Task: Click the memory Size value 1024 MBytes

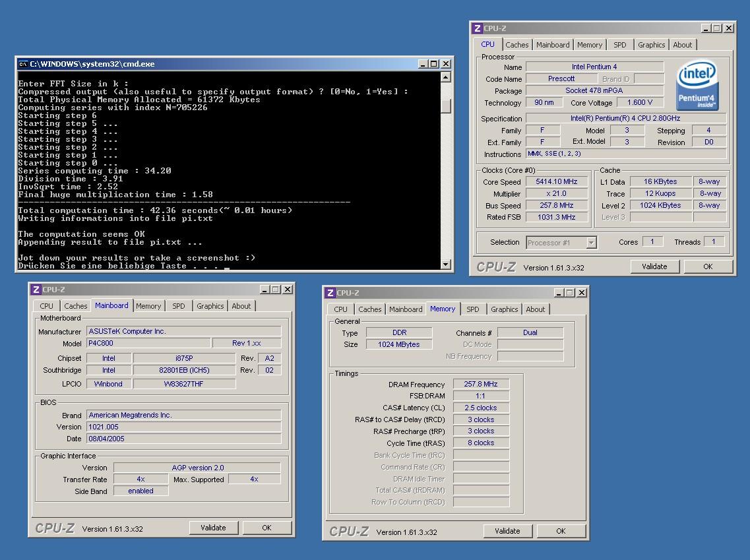Action: point(399,344)
